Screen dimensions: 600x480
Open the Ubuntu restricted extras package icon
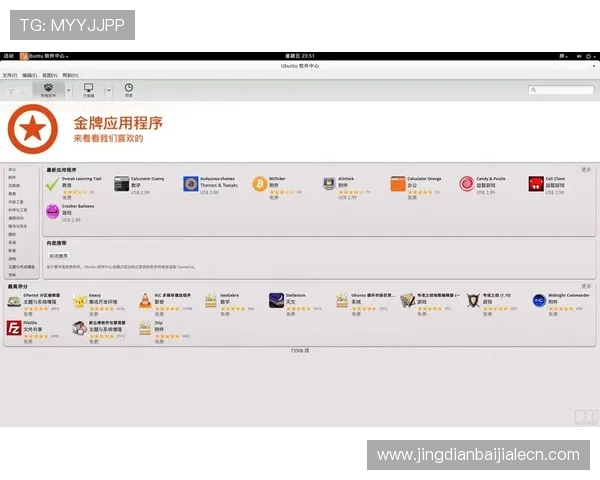[342, 301]
